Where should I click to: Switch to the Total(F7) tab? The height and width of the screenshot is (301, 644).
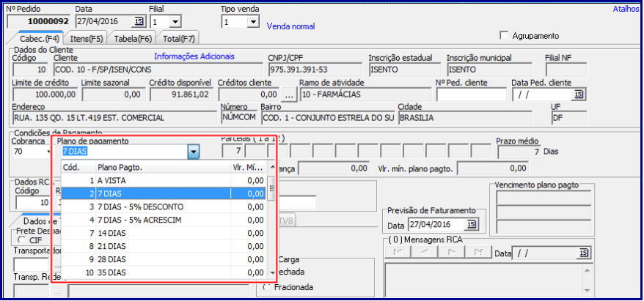[179, 39]
